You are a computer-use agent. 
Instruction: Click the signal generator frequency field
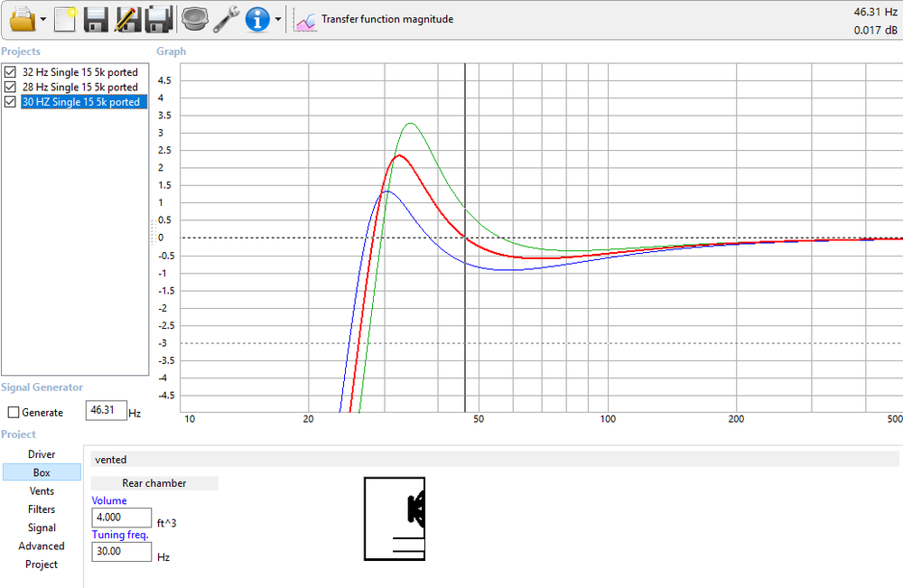pos(107,411)
